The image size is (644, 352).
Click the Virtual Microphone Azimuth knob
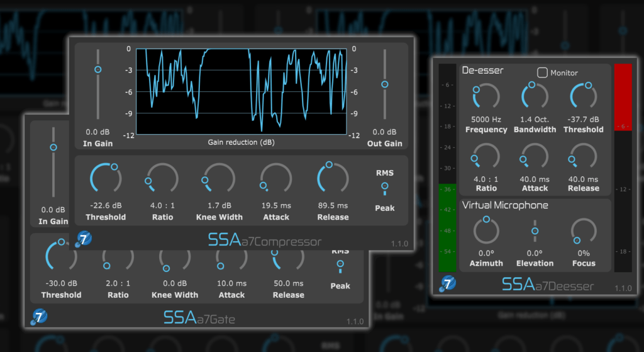pos(486,230)
